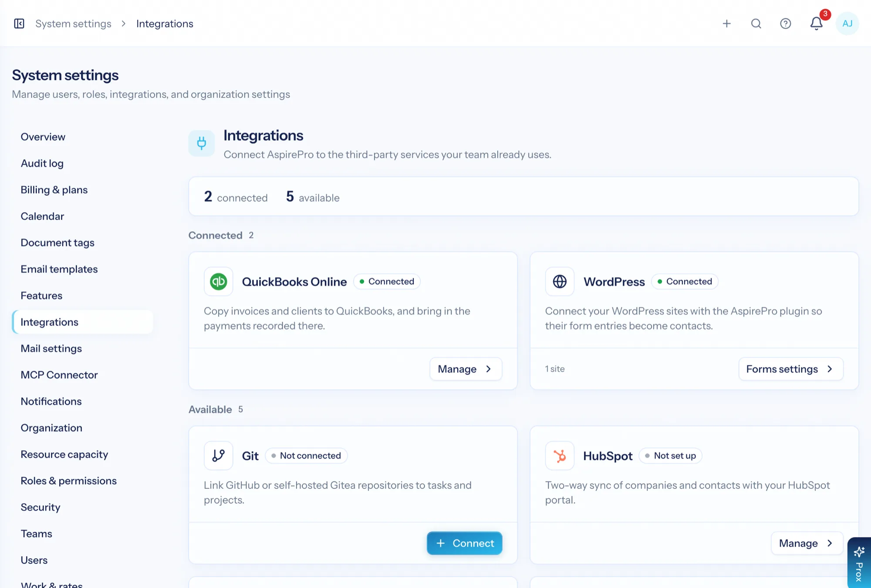Click the HubSpot logo icon
This screenshot has width=871, height=588.
click(x=560, y=456)
